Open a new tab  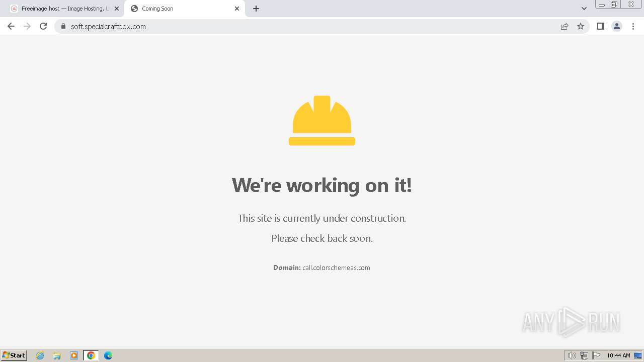click(x=256, y=9)
